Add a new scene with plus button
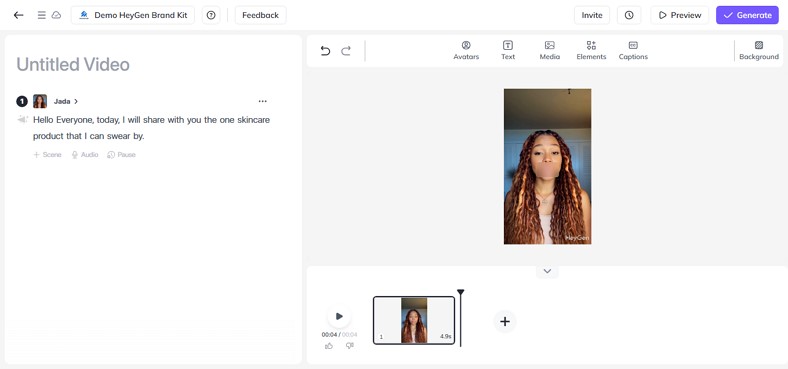The image size is (788, 369). (x=505, y=321)
